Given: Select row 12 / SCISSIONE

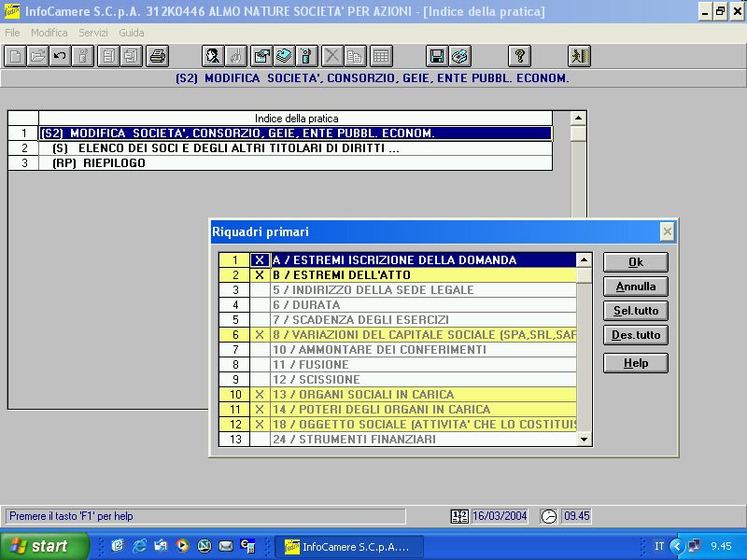Looking at the screenshot, I should (423, 380).
